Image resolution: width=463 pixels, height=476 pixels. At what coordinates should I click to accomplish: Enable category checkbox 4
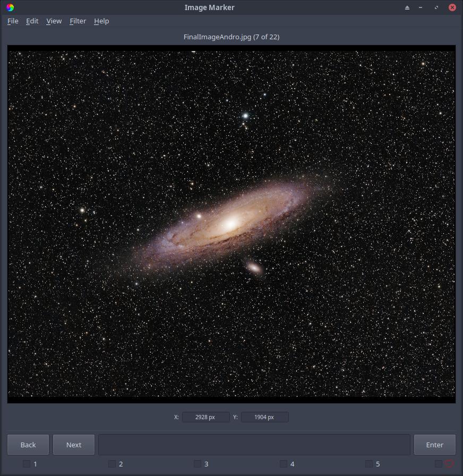coord(284,464)
